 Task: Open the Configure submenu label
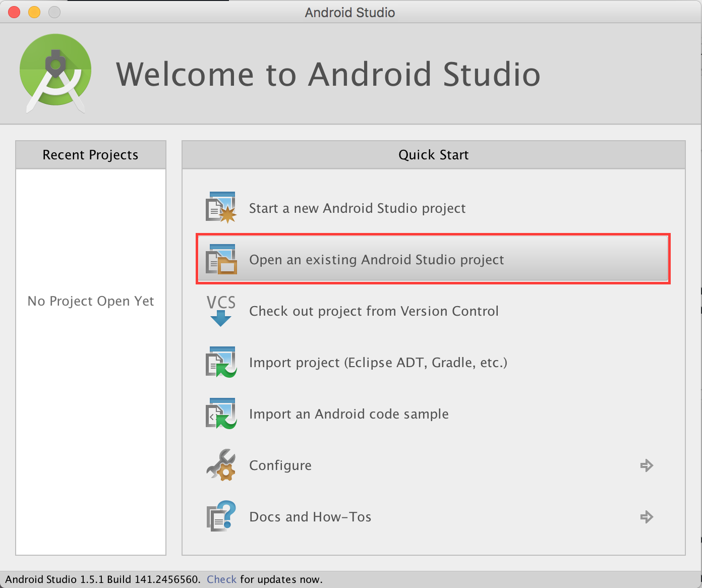(280, 465)
